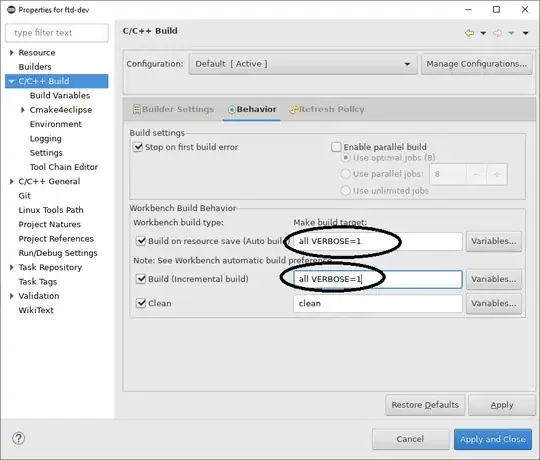Click the back navigation arrow icon
This screenshot has width=540, height=460.
469,33
